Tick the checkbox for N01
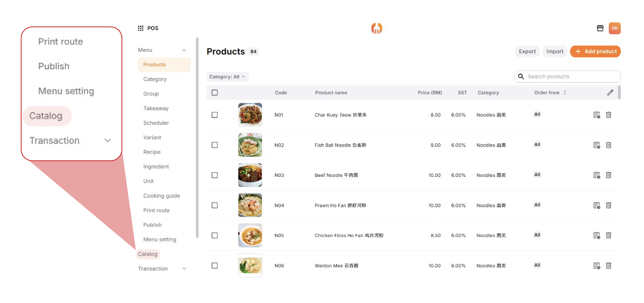Viewport: 644px width, 303px height. click(215, 115)
